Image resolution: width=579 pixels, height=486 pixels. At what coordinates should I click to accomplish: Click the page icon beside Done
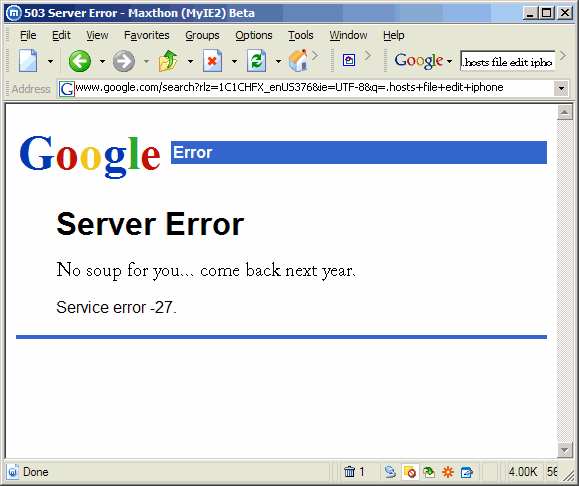(13, 472)
